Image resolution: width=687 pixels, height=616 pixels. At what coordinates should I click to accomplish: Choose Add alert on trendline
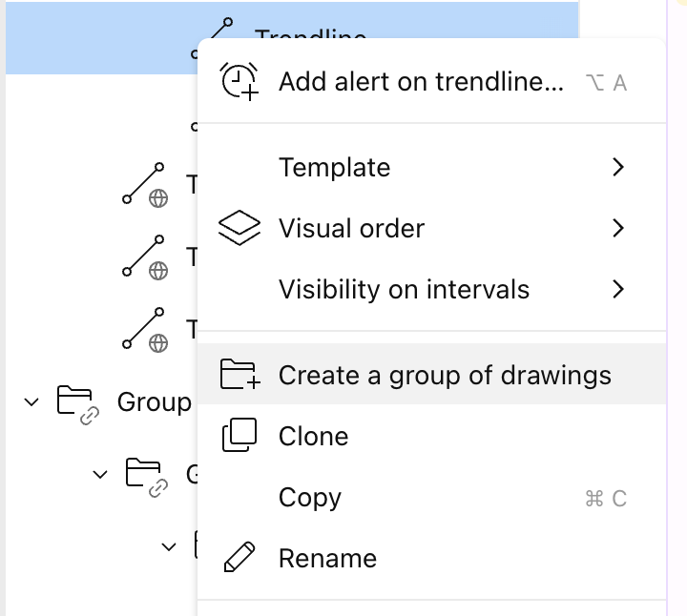(x=431, y=82)
